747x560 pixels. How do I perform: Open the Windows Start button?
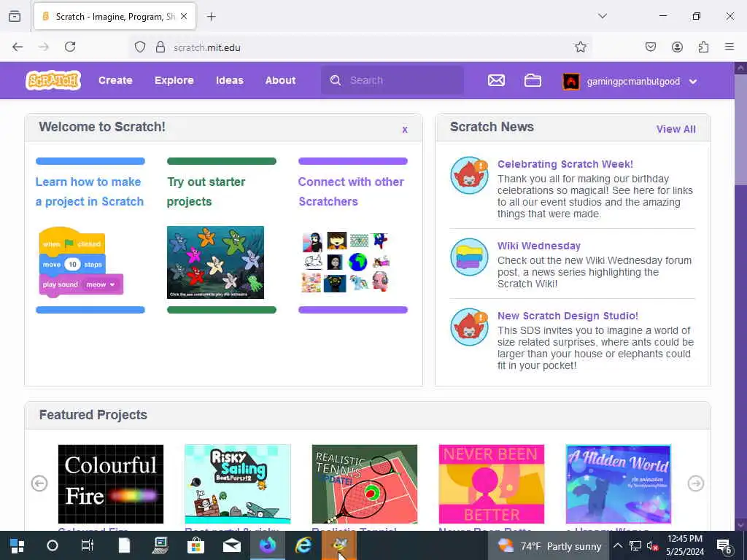tap(18, 545)
